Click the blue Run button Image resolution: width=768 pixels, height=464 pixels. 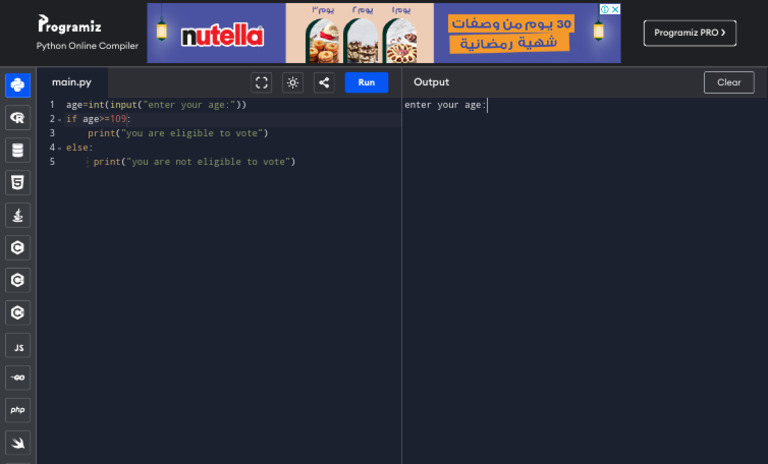pos(366,82)
